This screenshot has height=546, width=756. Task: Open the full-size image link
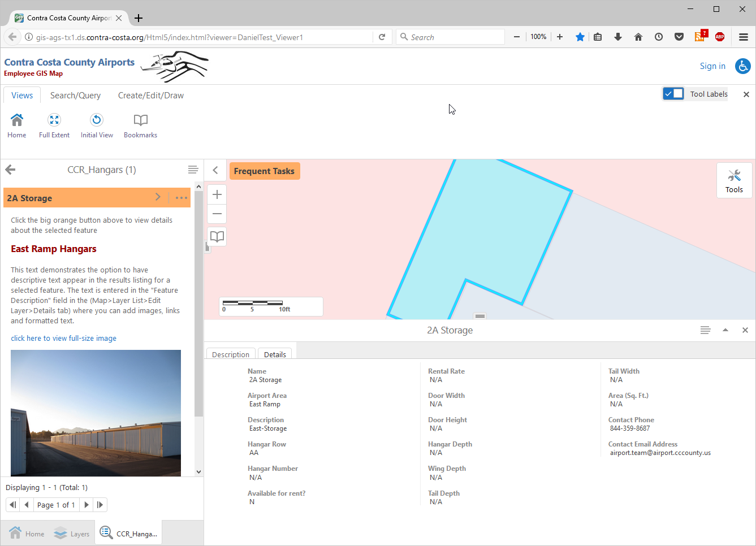pos(63,339)
